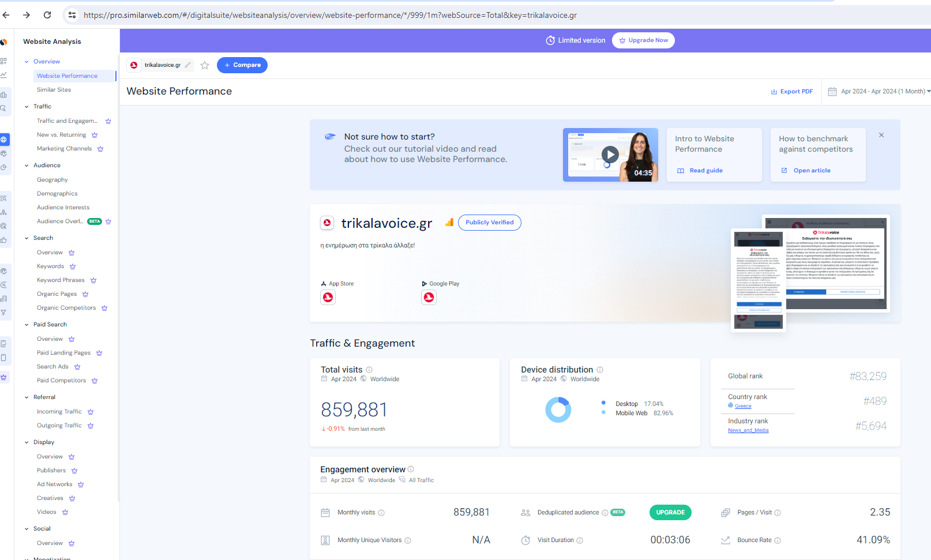Image resolution: width=931 pixels, height=560 pixels.
Task: Click the pencil edit icon next to trikalavoice.gr
Action: (188, 65)
